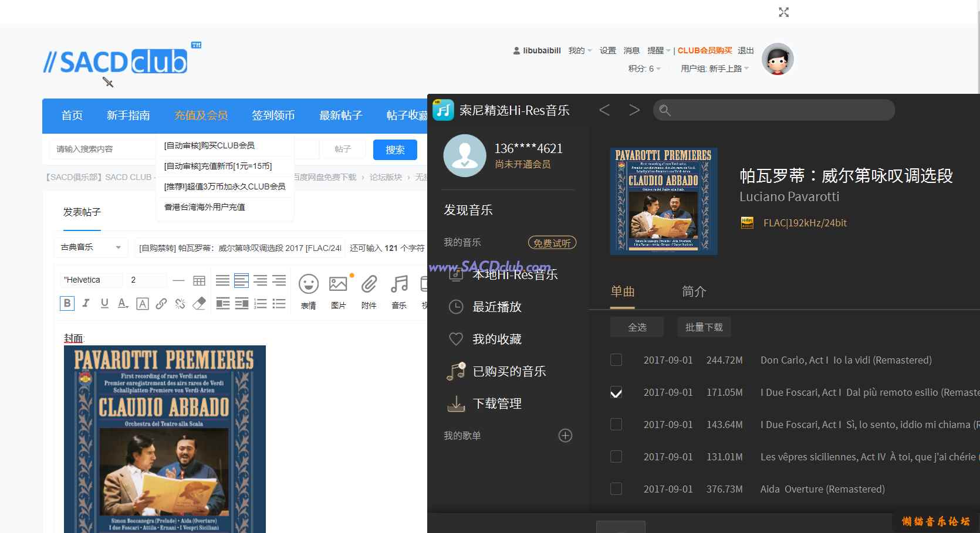Image resolution: width=980 pixels, height=533 pixels.
Task: Insert music with the 音乐 icon
Action: point(399,291)
